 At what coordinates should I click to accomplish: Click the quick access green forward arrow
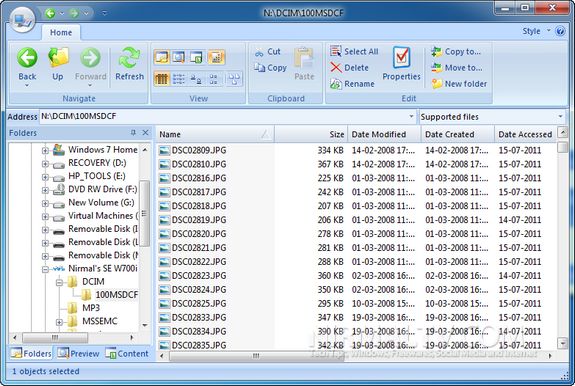(74, 14)
